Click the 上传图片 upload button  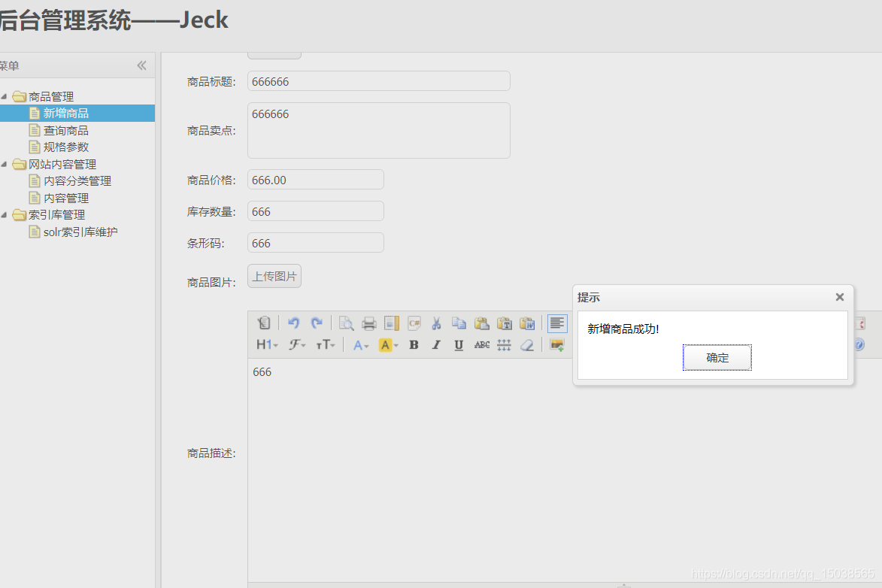pos(274,276)
